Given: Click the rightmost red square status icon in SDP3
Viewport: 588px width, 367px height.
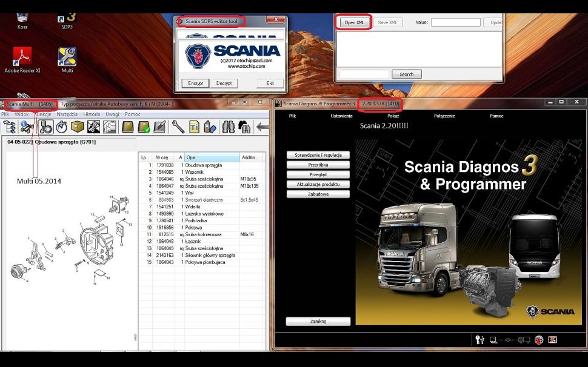Looking at the screenshot, I should tap(553, 340).
